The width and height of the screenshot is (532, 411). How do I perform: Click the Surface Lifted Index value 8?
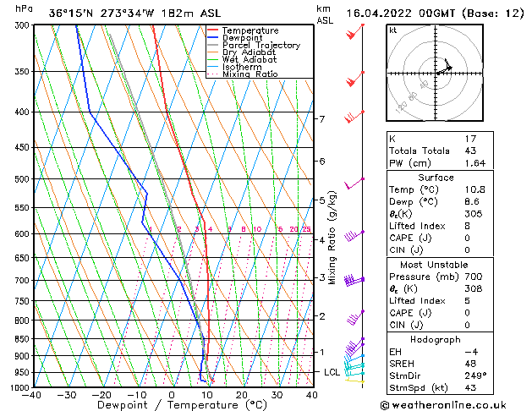468,226
